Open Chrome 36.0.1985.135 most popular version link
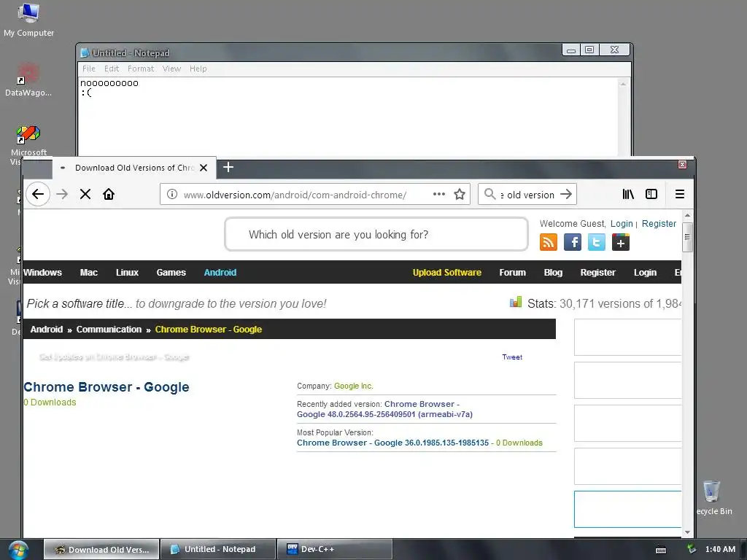 point(392,443)
